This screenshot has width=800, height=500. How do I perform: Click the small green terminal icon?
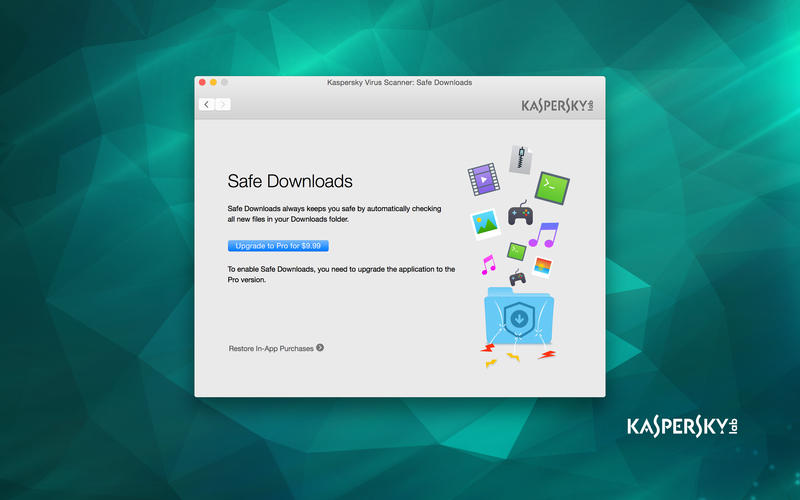[x=516, y=251]
